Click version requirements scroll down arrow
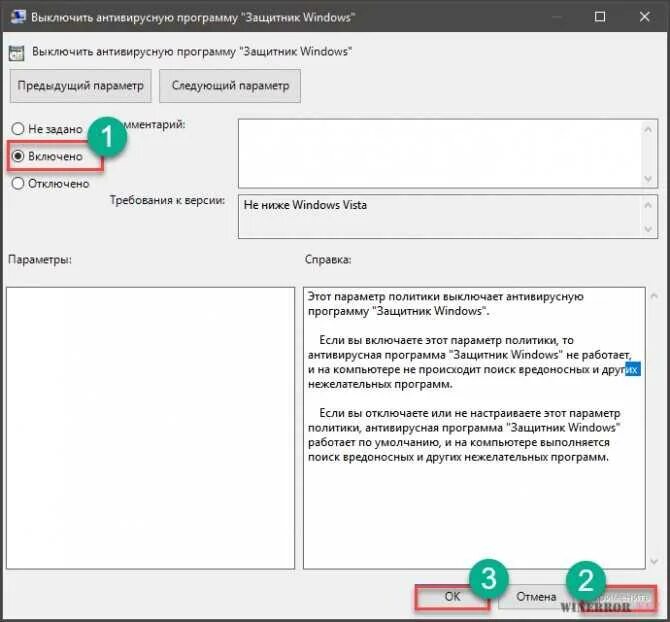 [648, 229]
